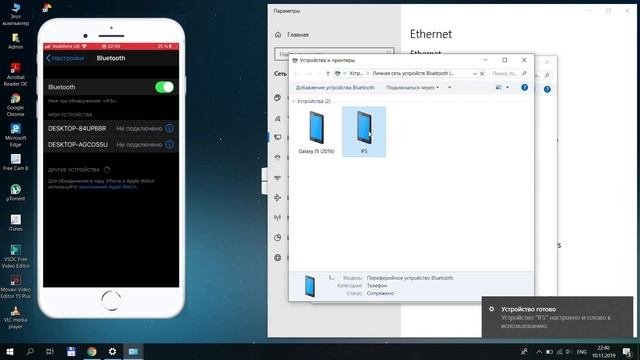Tap DESKTOP-AGCOS5U in phone device list

111,144
